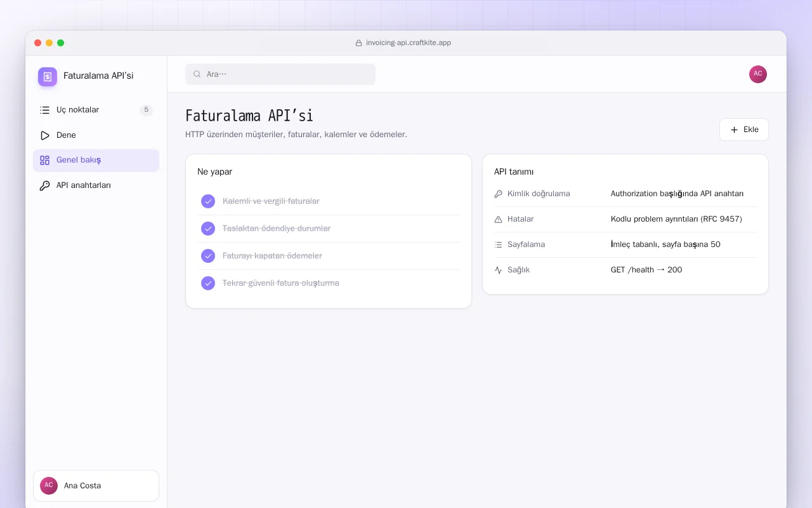Uncheck "Kalemli ve vergili faturalar"
The width and height of the screenshot is (812, 508).
[208, 201]
